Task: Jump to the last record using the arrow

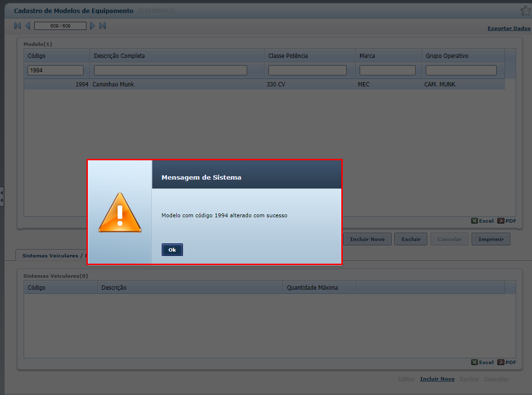Action: click(x=102, y=26)
